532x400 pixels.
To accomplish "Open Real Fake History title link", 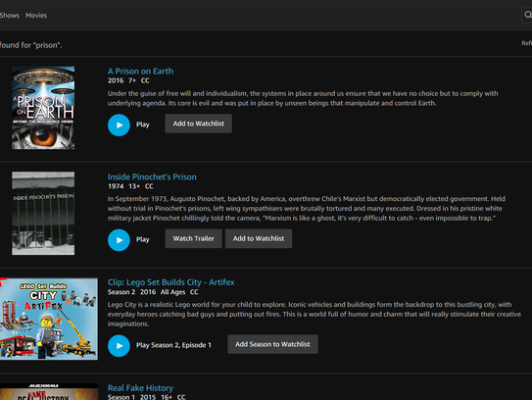I will (140, 388).
